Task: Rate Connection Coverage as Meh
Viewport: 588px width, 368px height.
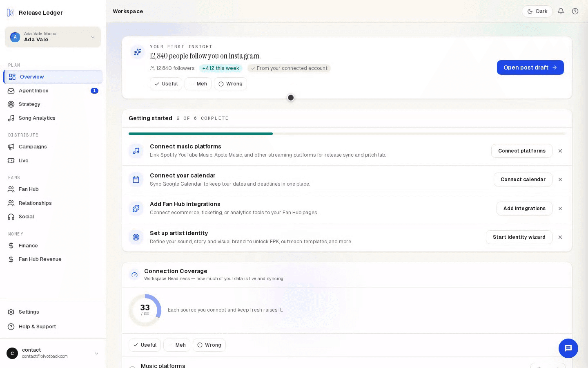Action: click(x=177, y=345)
